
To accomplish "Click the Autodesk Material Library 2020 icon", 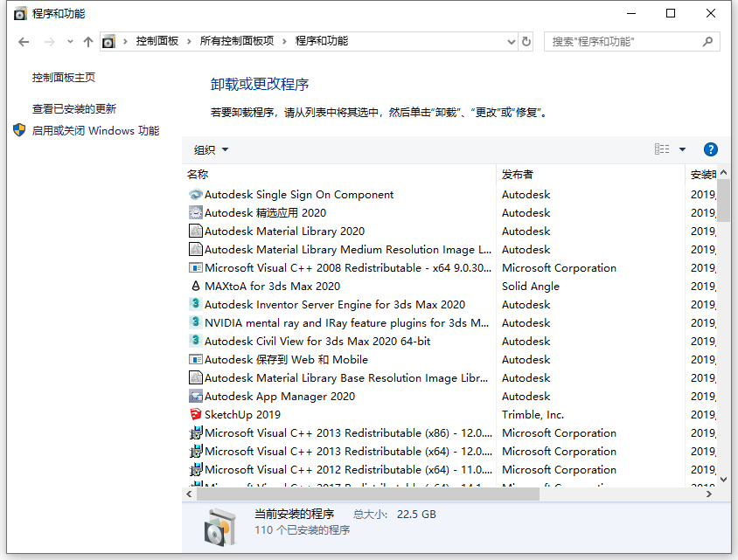I will pos(195,231).
